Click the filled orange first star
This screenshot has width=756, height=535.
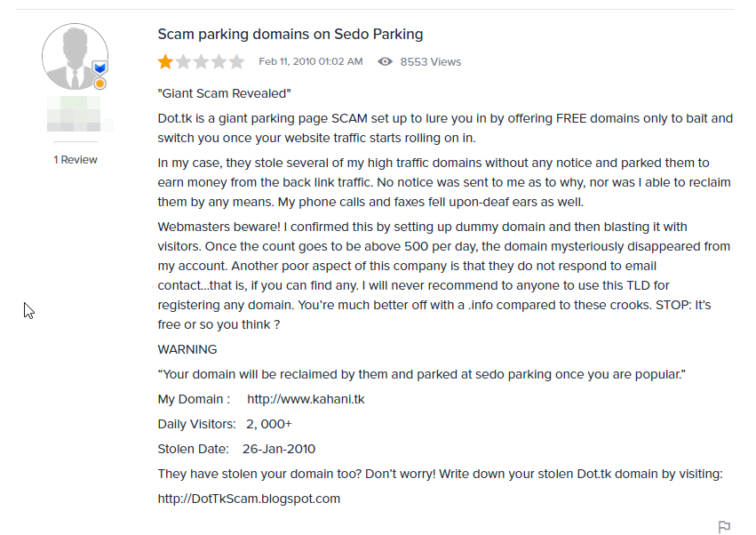click(165, 62)
